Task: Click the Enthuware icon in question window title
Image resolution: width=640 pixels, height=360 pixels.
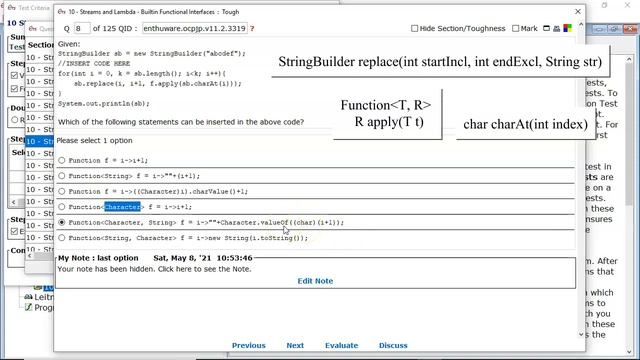Action: (x=62, y=12)
